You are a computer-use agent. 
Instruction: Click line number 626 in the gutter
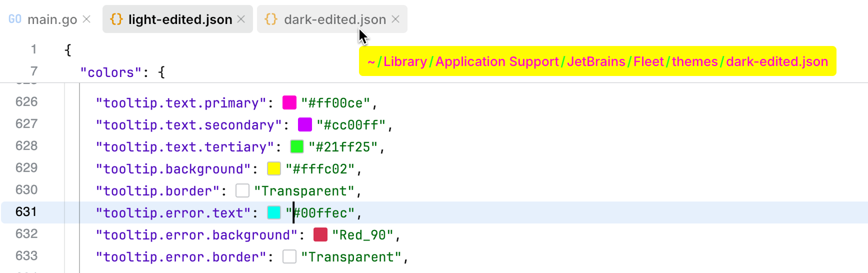pyautogui.click(x=26, y=102)
